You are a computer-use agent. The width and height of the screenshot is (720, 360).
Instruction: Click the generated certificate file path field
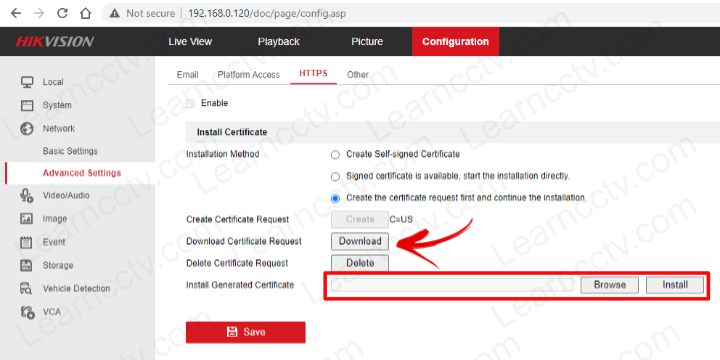point(452,285)
